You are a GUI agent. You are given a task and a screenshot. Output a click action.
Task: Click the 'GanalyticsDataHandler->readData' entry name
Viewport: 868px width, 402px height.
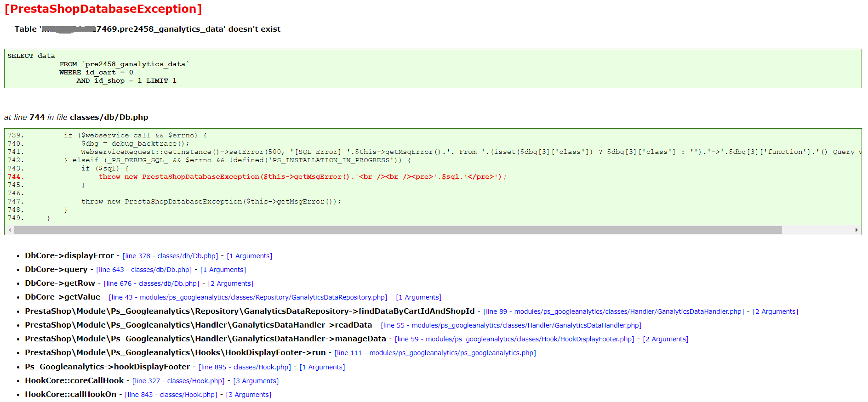pyautogui.click(x=199, y=325)
